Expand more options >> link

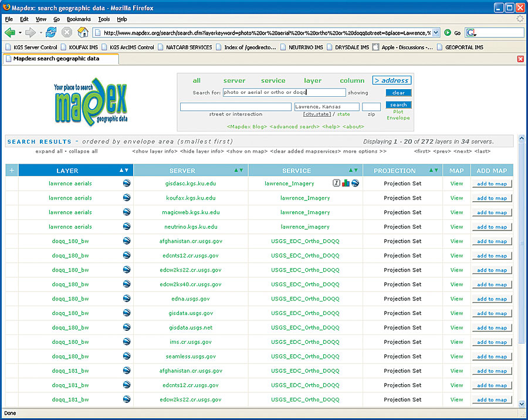pos(365,151)
